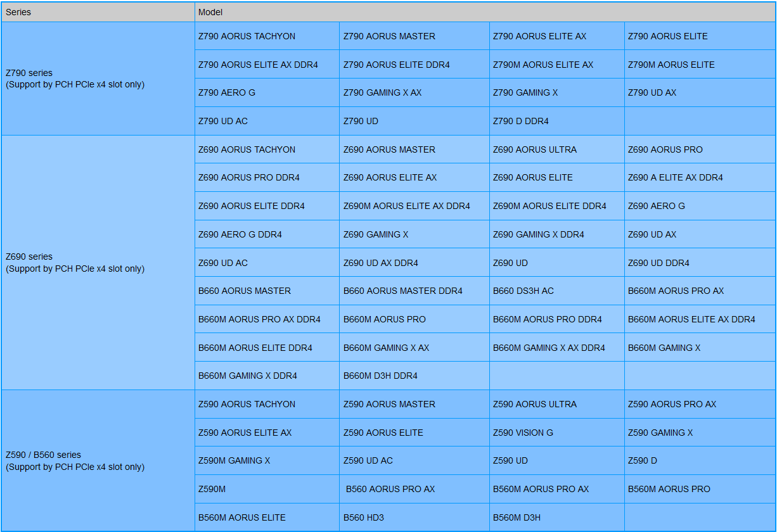Click the Z590 D cell

(700, 460)
